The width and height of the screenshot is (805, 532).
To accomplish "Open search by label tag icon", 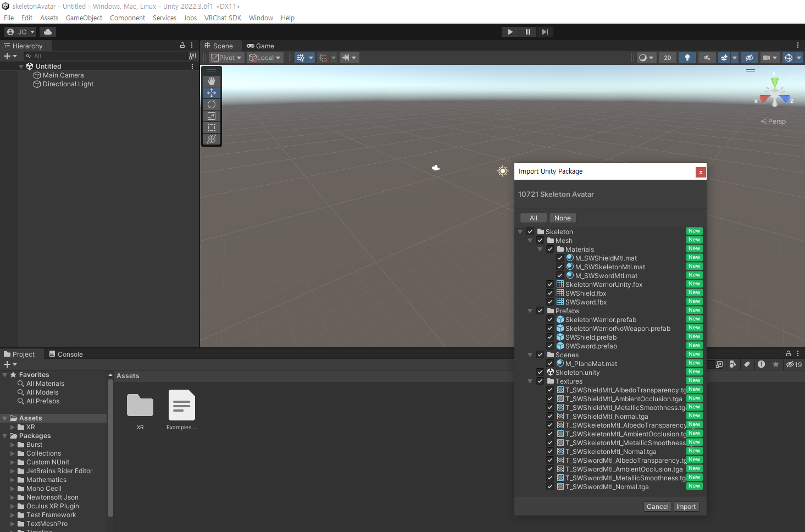I will (x=747, y=364).
